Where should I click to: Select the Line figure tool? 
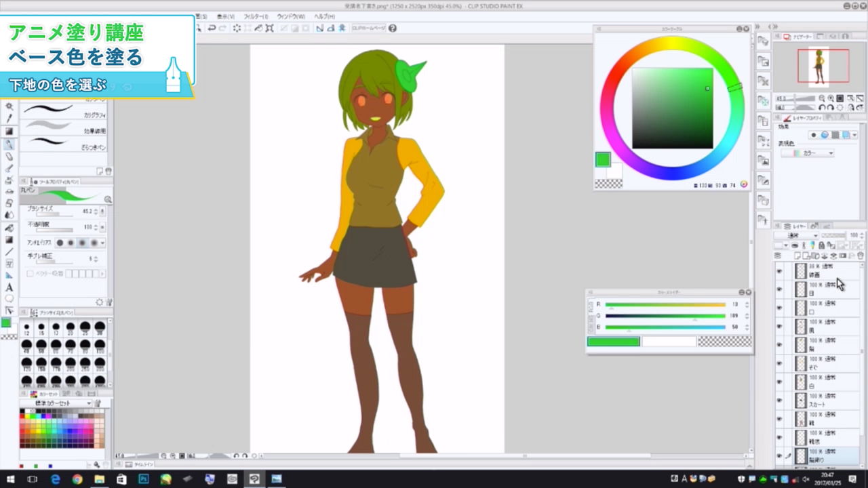(x=9, y=251)
